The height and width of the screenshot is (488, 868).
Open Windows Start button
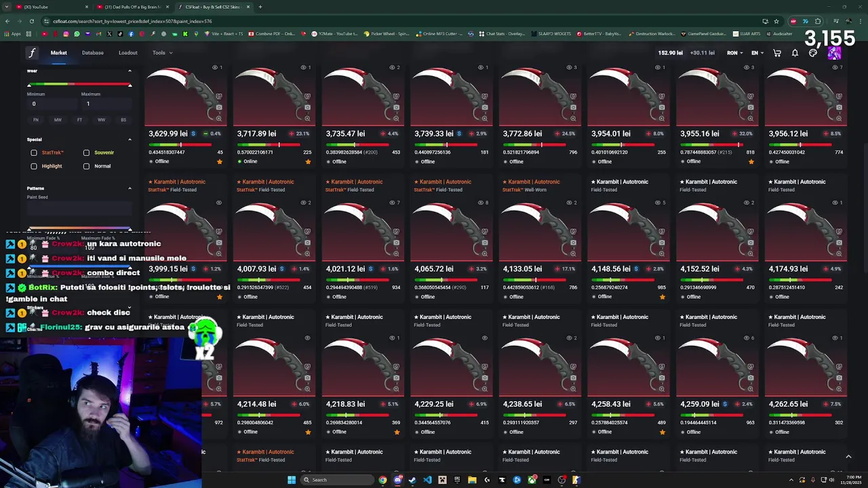click(292, 480)
